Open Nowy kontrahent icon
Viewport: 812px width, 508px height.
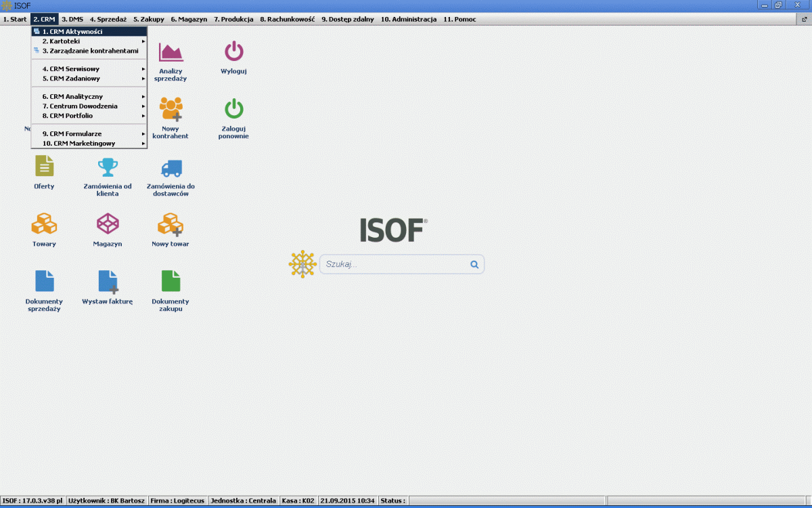171,109
